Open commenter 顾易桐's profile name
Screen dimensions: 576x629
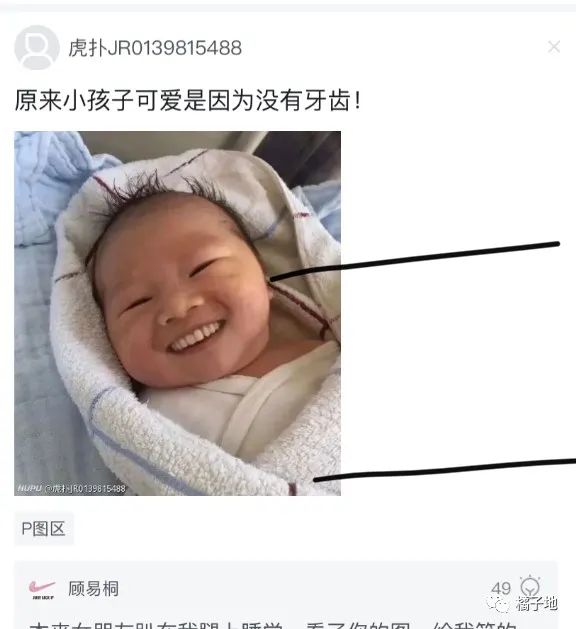point(93,589)
